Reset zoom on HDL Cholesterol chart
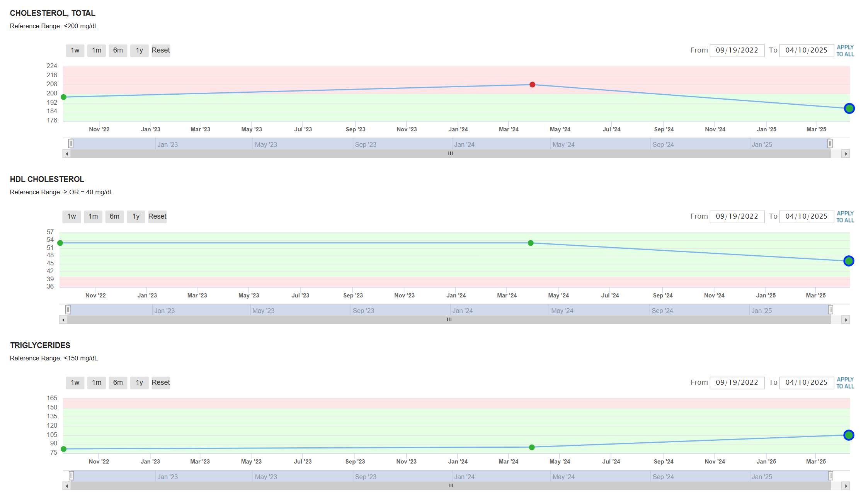 click(157, 217)
